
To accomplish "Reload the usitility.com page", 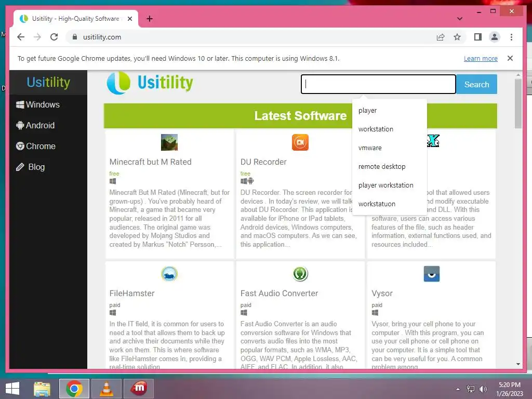I will coord(54,37).
